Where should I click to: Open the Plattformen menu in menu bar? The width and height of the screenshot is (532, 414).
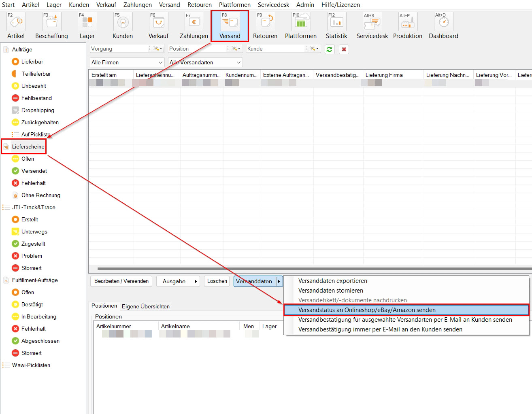[234, 5]
